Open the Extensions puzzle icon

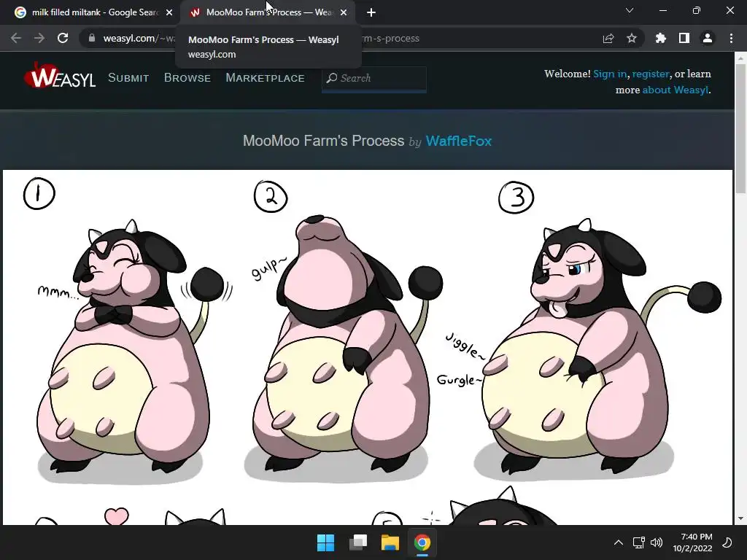pos(661,38)
